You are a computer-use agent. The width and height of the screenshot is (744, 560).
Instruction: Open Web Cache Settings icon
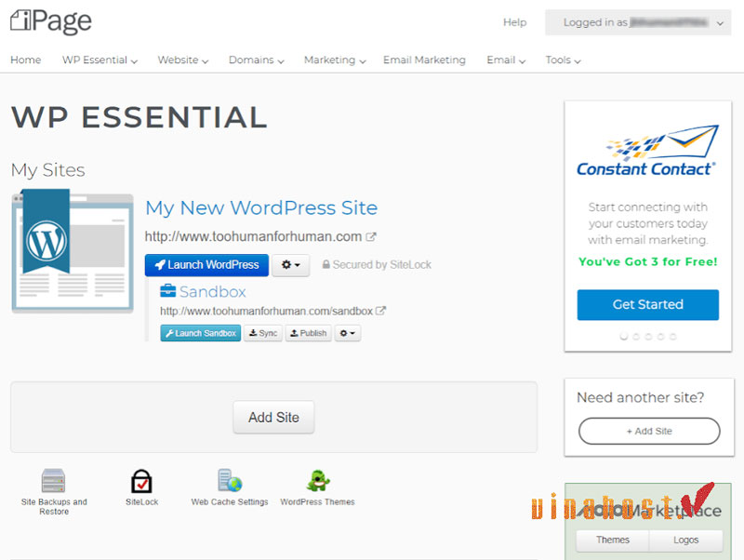pyautogui.click(x=230, y=481)
